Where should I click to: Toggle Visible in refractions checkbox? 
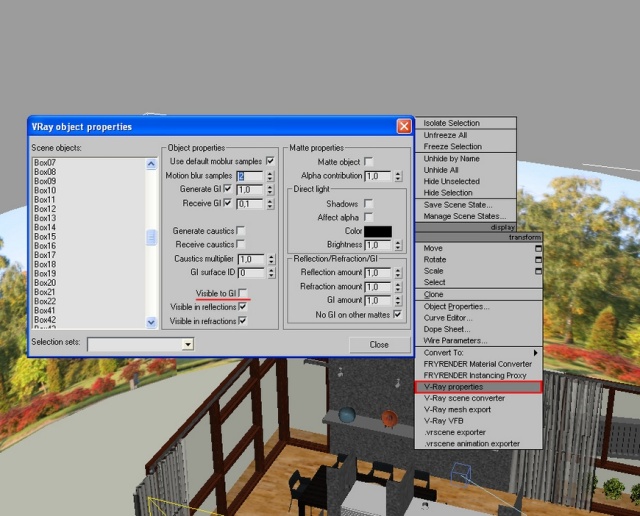242,321
